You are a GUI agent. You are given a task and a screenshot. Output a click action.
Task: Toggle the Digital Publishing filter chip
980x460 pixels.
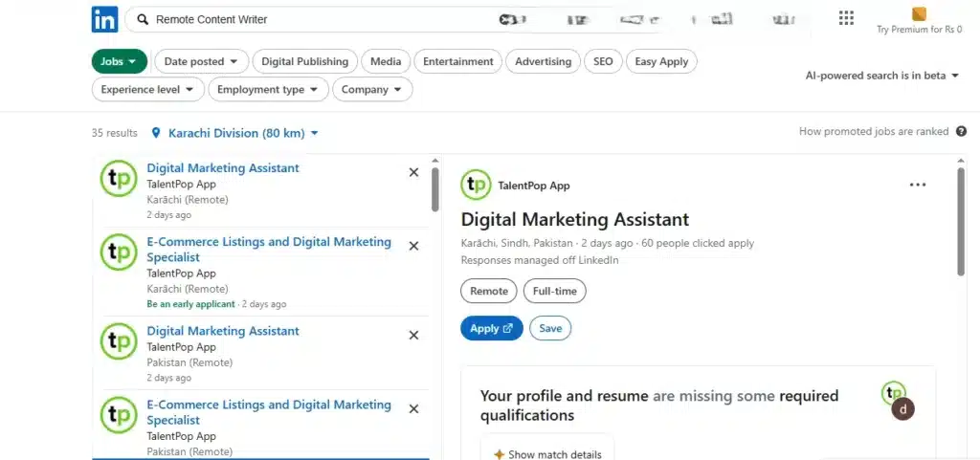305,61
